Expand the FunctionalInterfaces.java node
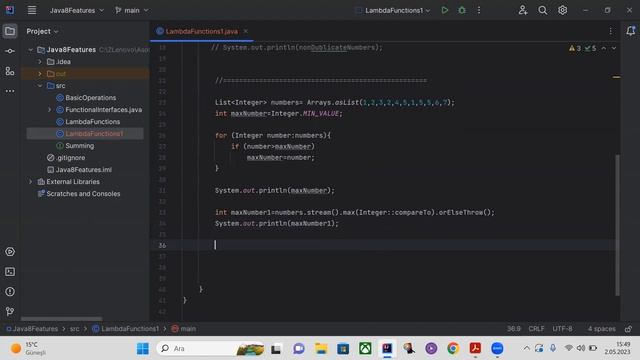 49,110
